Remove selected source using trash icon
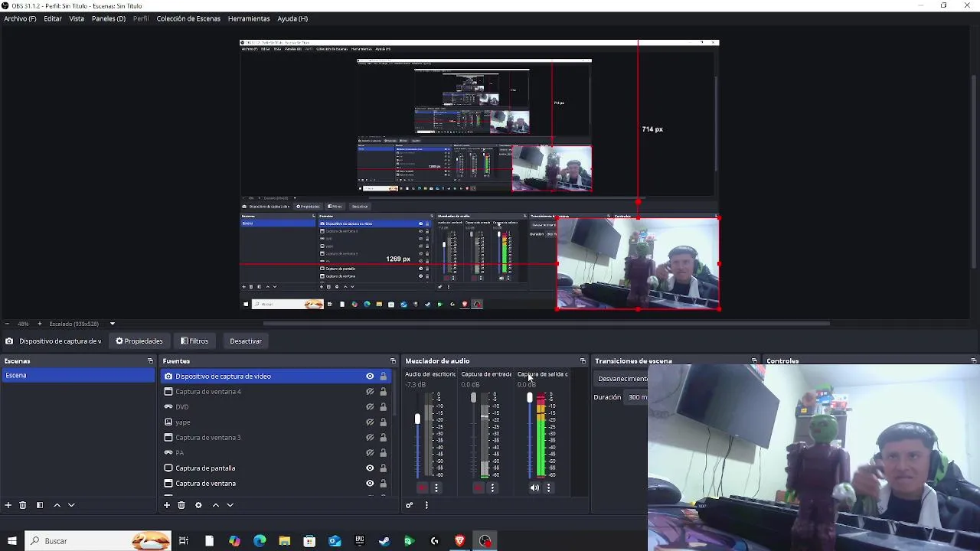This screenshot has width=980, height=551. 181,505
